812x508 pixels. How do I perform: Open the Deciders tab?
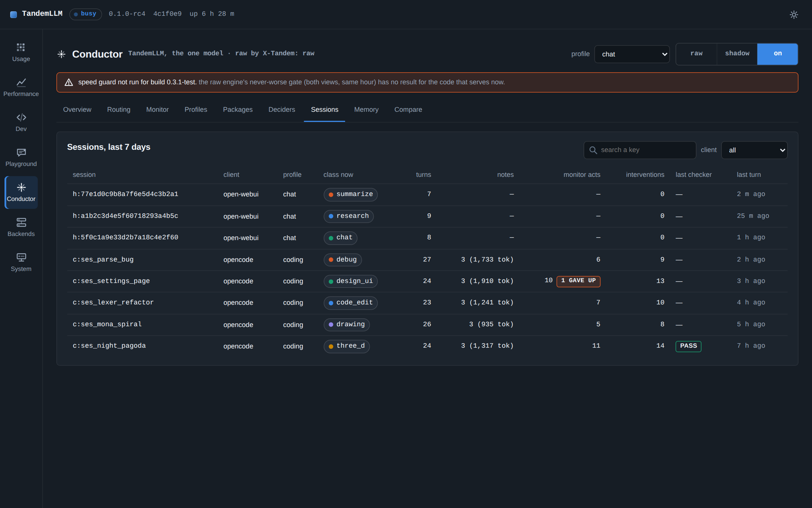282,110
